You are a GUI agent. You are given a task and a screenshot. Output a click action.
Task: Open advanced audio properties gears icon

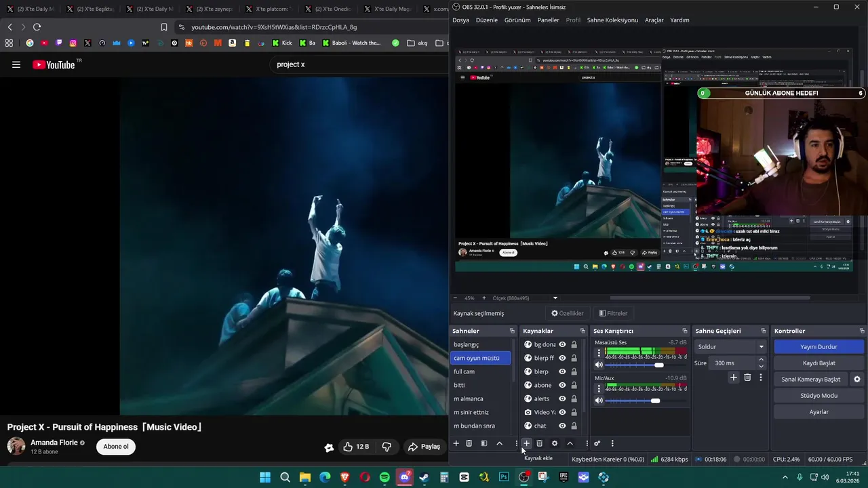(597, 443)
